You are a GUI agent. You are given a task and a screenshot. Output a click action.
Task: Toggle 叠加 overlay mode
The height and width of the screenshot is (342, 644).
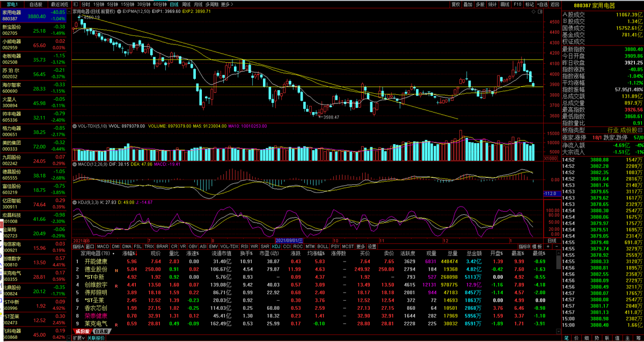(x=467, y=4)
